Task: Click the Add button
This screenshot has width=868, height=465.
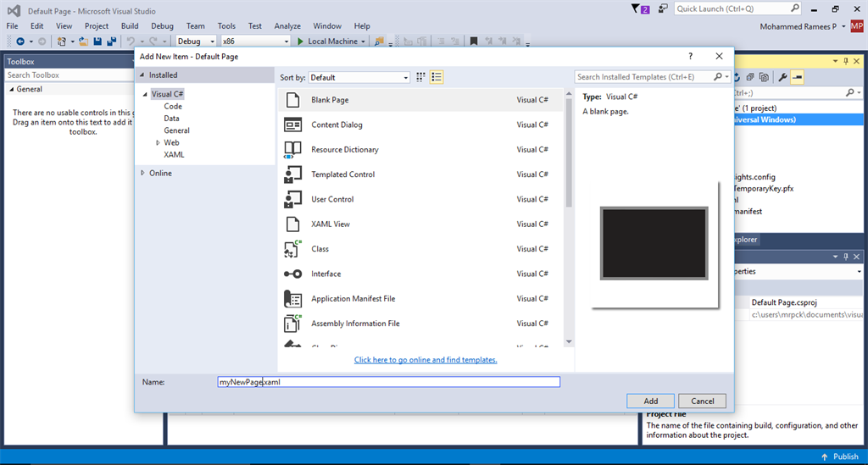Action: click(650, 401)
